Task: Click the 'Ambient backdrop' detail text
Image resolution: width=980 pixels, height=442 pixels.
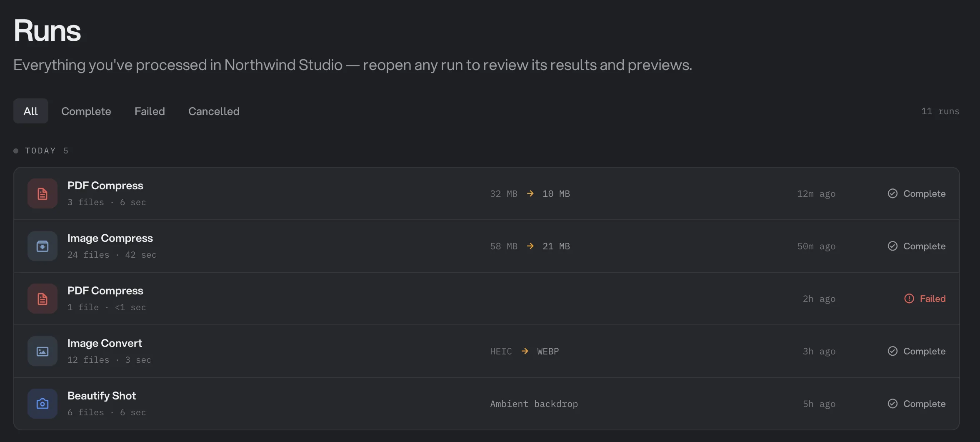Action: pyautogui.click(x=534, y=404)
